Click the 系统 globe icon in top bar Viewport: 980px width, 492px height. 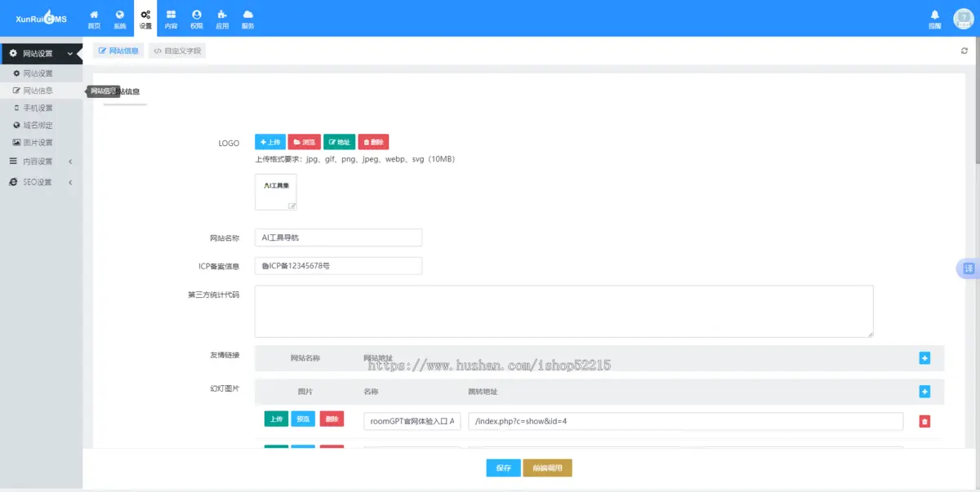click(120, 19)
